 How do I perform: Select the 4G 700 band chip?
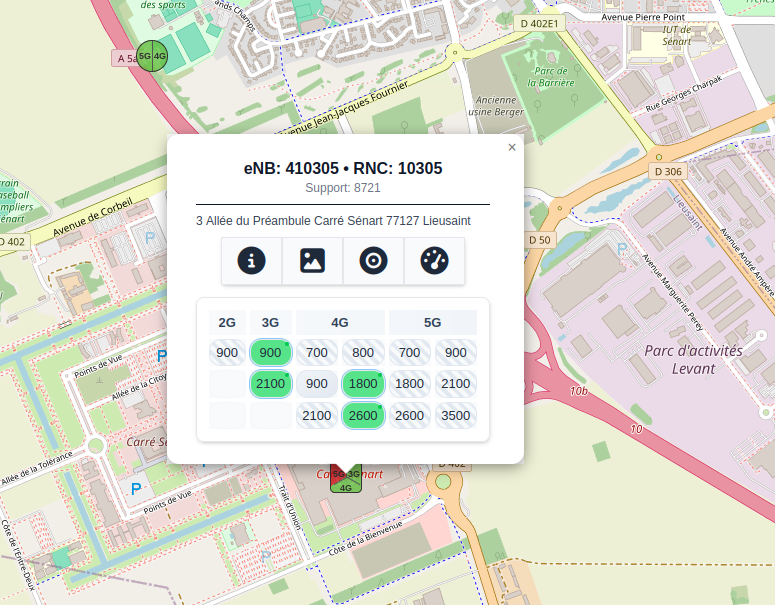point(317,352)
